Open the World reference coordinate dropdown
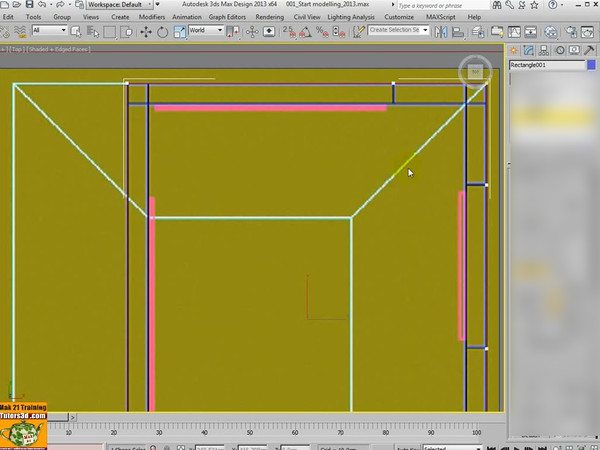This screenshot has width=600, height=450. (x=206, y=30)
